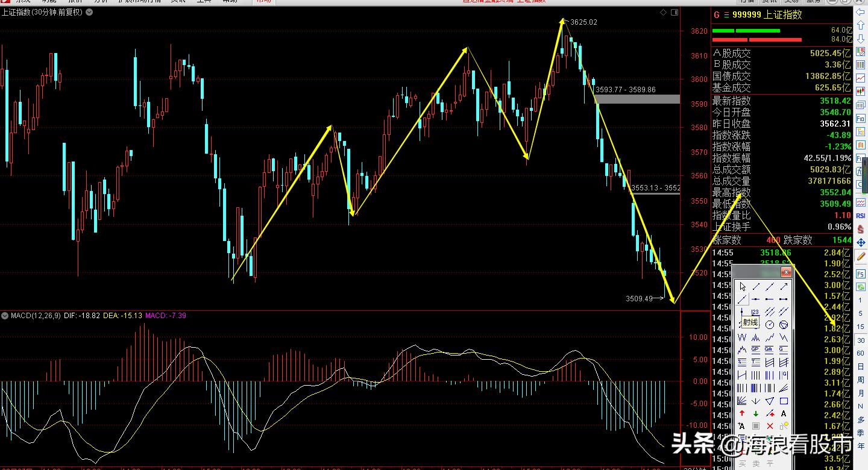Click the pencil drawing icon in sidebar
This screenshot has height=470, width=868.
pos(861,257)
